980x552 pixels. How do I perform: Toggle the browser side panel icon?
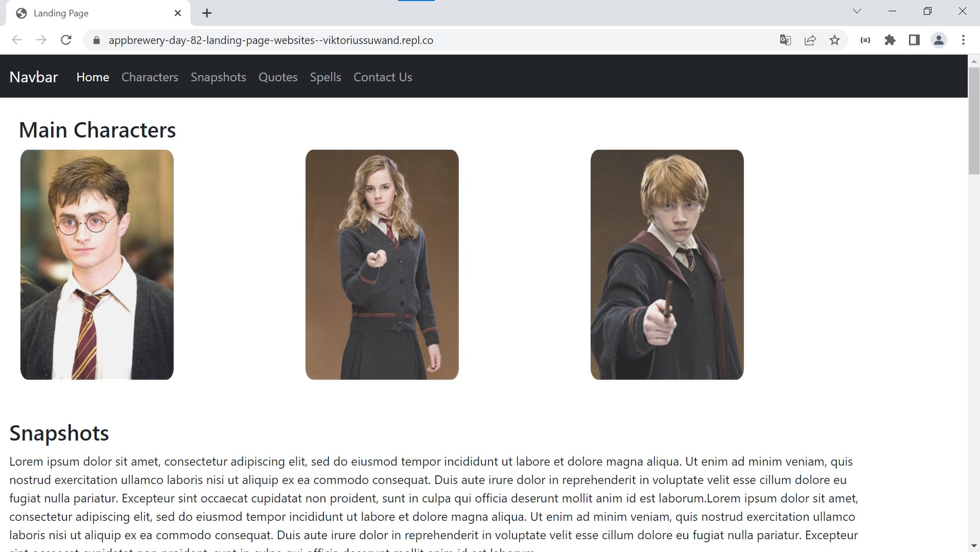[914, 40]
